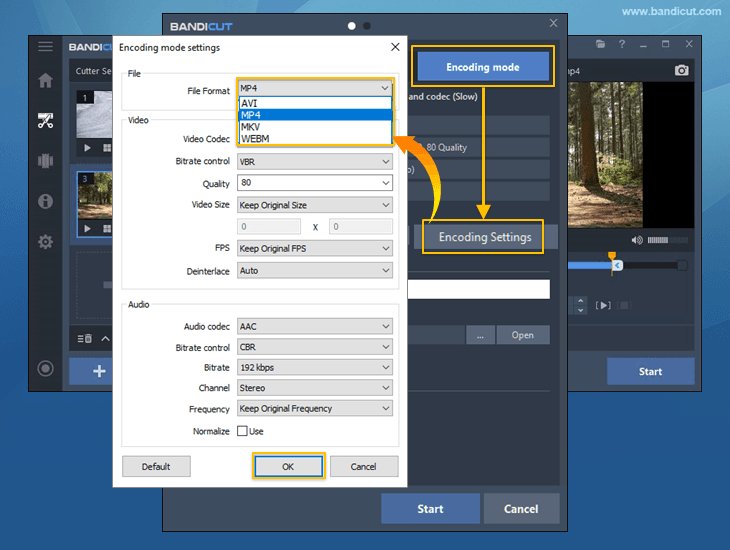Go to Home in the sidebar
Screen dimensions: 730x550
pos(45,81)
